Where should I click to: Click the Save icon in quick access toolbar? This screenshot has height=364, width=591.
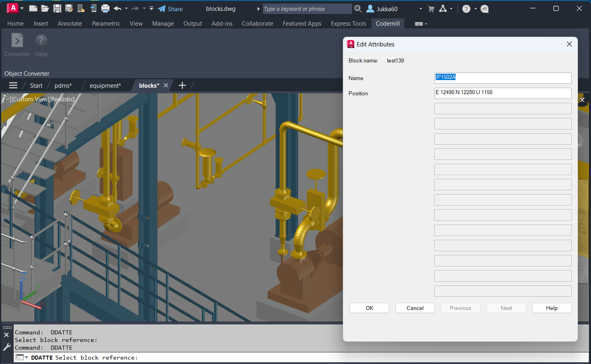tap(57, 8)
